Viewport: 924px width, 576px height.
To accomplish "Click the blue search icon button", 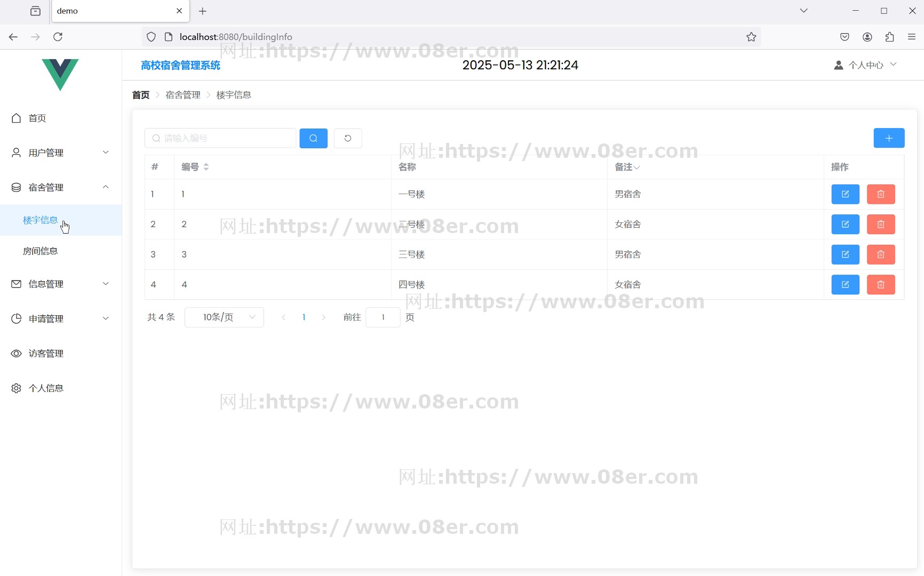I will [x=313, y=138].
